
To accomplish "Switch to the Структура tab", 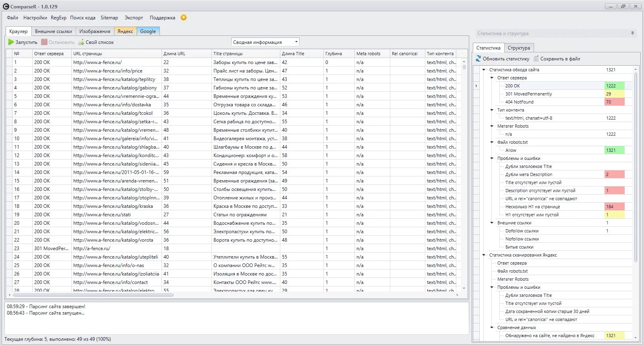I will 519,48.
